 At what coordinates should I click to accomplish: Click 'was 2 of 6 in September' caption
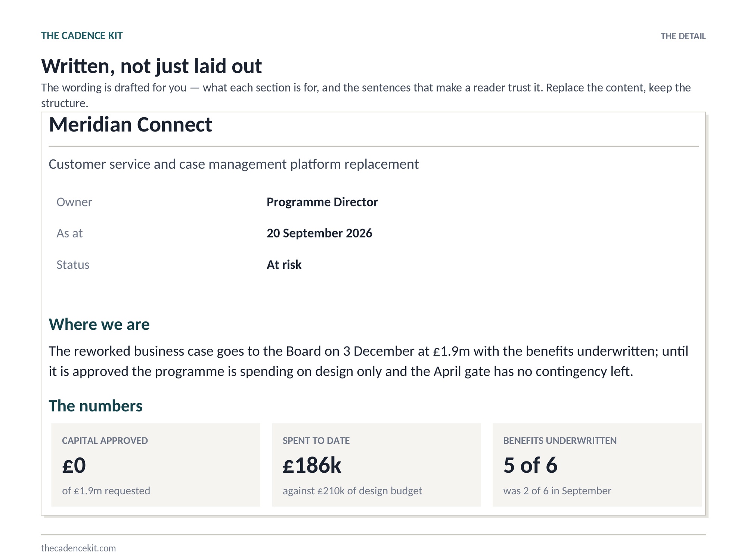pos(557,491)
